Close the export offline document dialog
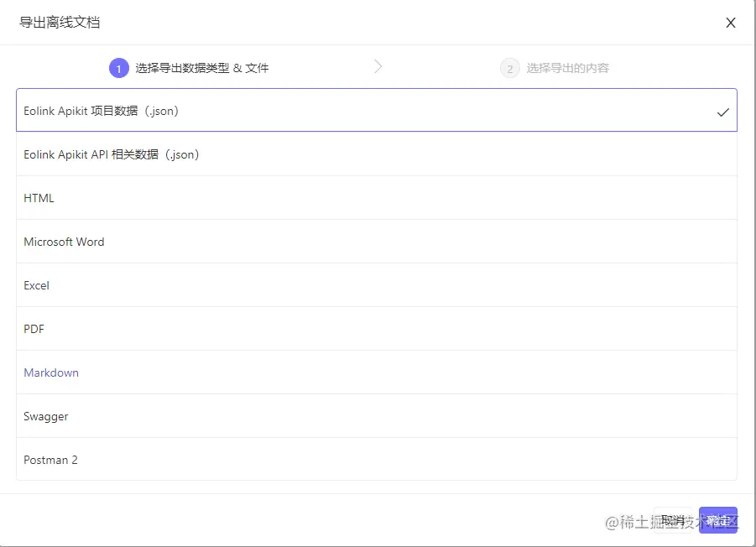 click(731, 23)
